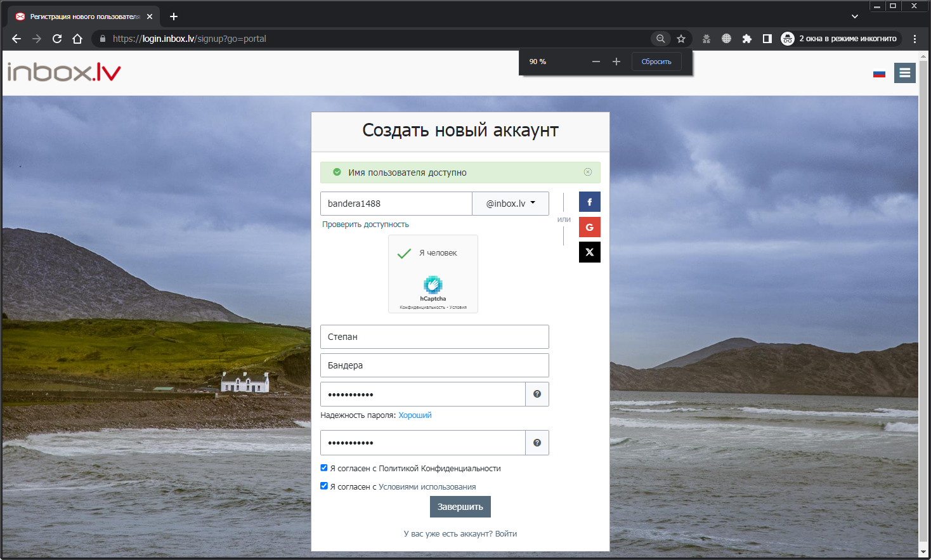
Task: Untick the Privacy Policy agreement checkbox
Action: (324, 468)
